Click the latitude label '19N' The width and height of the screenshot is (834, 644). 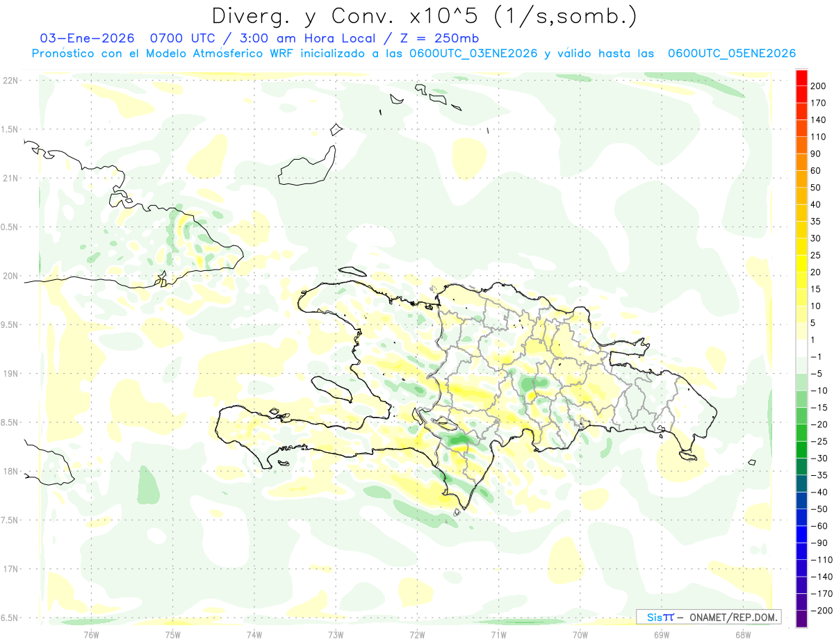coord(10,374)
